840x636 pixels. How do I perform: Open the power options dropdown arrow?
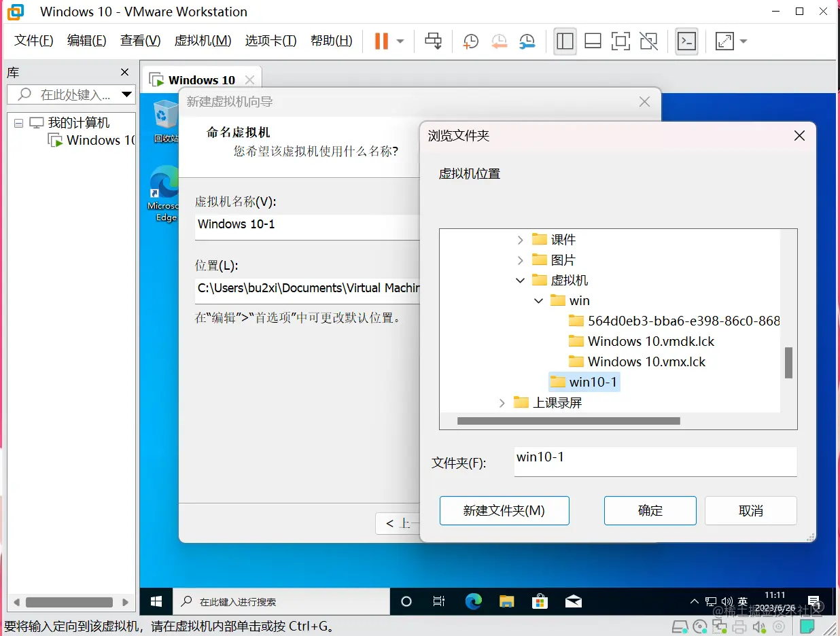[400, 41]
